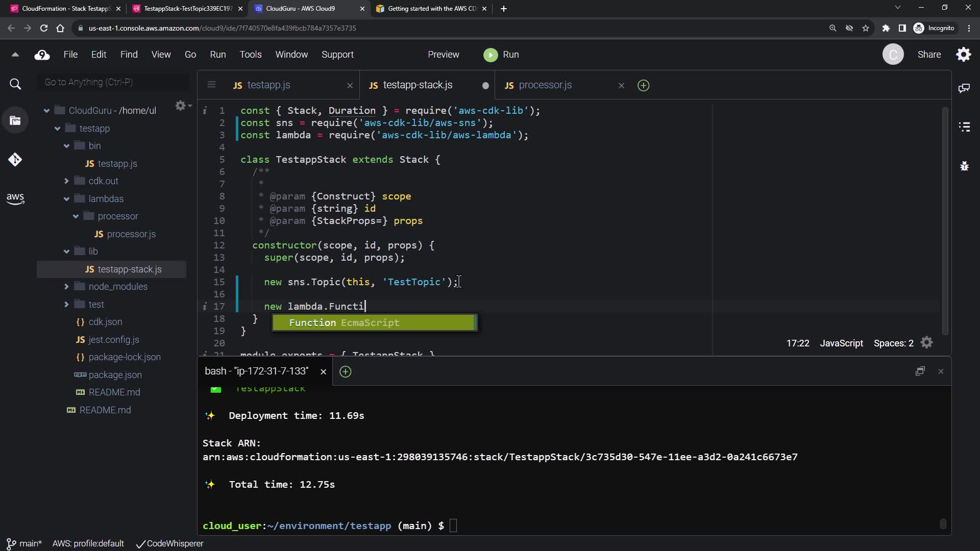Open new editor tab with plus icon
This screenshot has width=980, height=551.
(x=643, y=86)
